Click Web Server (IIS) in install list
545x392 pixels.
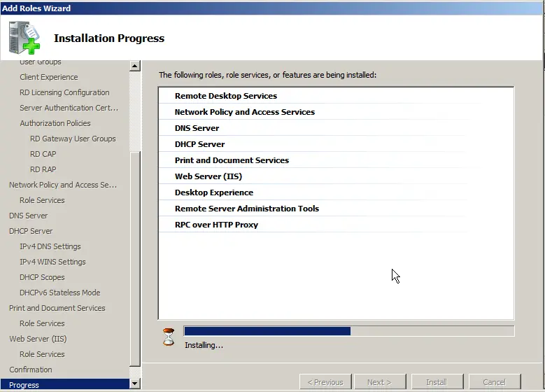[208, 176]
